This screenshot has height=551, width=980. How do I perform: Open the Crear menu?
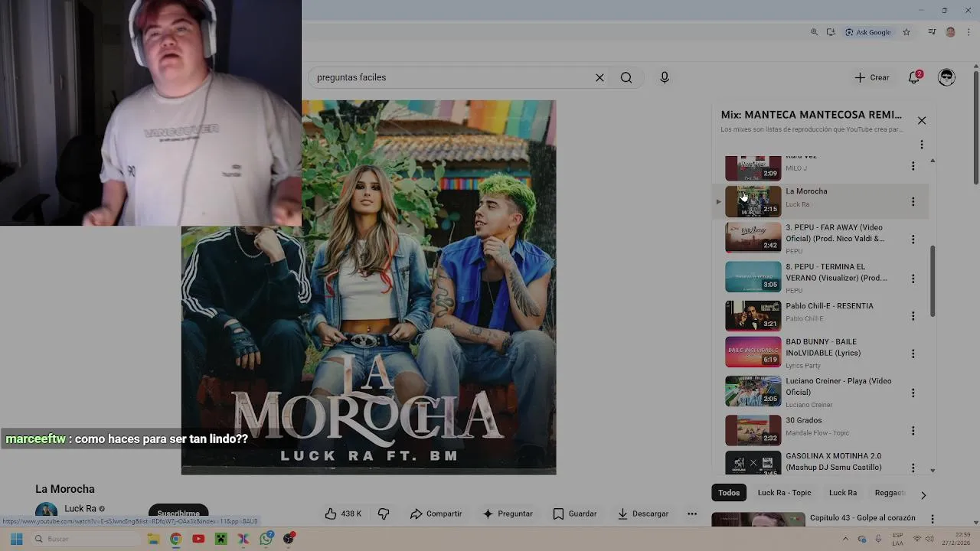872,77
